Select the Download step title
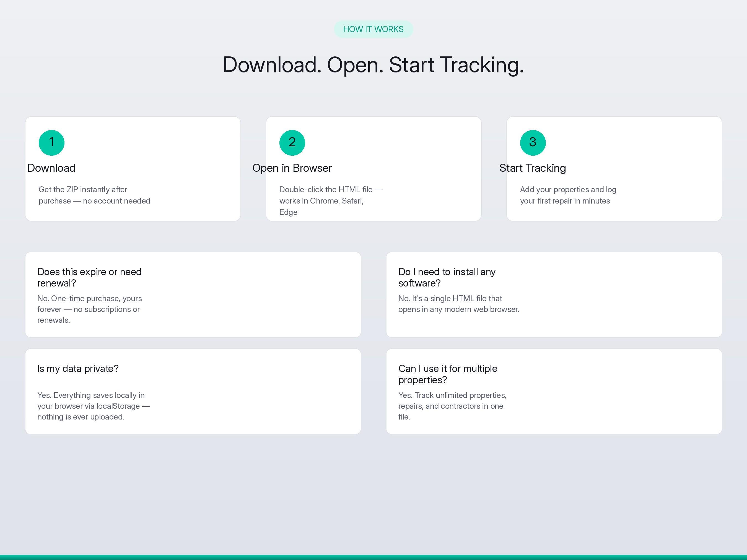The height and width of the screenshot is (560, 747). tap(51, 168)
